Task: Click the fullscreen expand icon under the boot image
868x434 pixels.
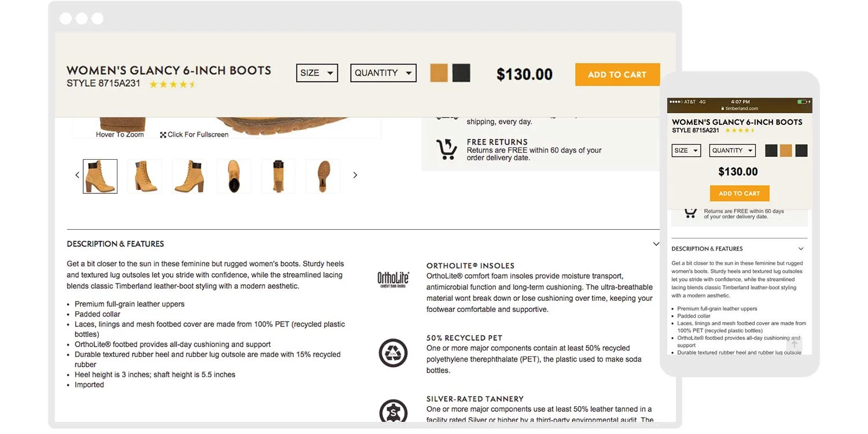Action: pos(163,135)
